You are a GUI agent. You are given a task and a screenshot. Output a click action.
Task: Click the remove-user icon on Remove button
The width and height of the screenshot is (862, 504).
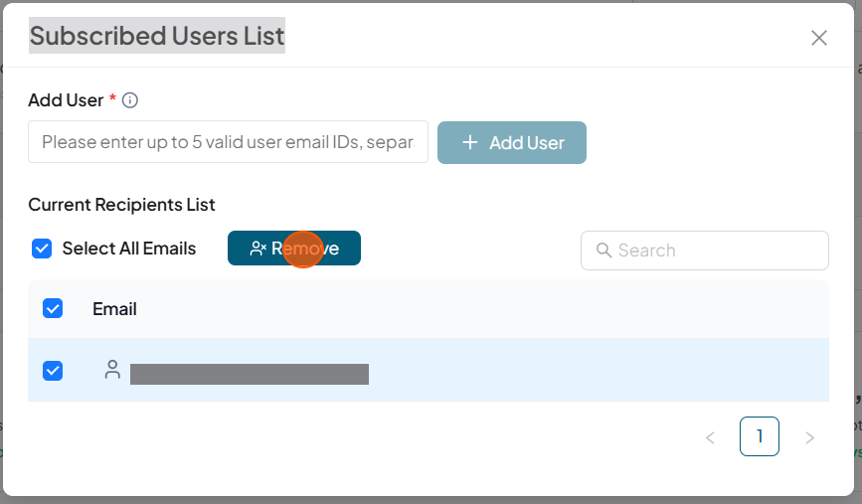(x=258, y=249)
